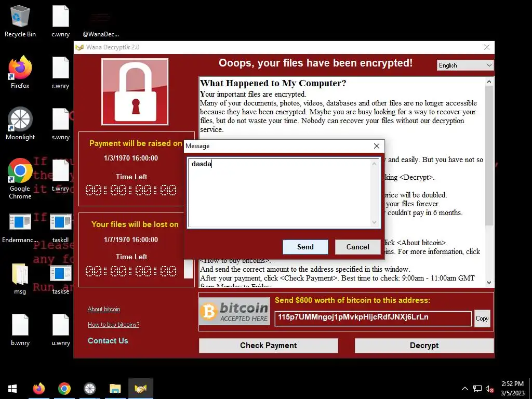This screenshot has width=532, height=399.
Task: Select the b.wnry file icon
Action: tap(20, 330)
